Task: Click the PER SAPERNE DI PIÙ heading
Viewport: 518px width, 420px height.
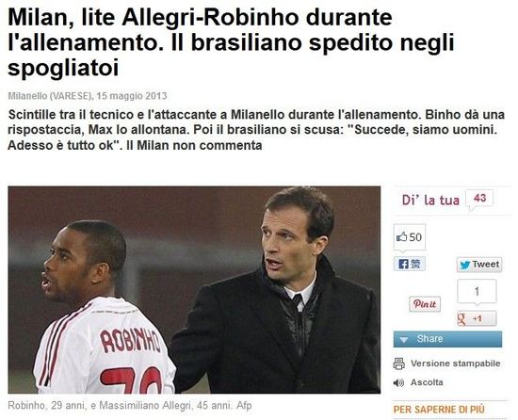Action: (439, 410)
